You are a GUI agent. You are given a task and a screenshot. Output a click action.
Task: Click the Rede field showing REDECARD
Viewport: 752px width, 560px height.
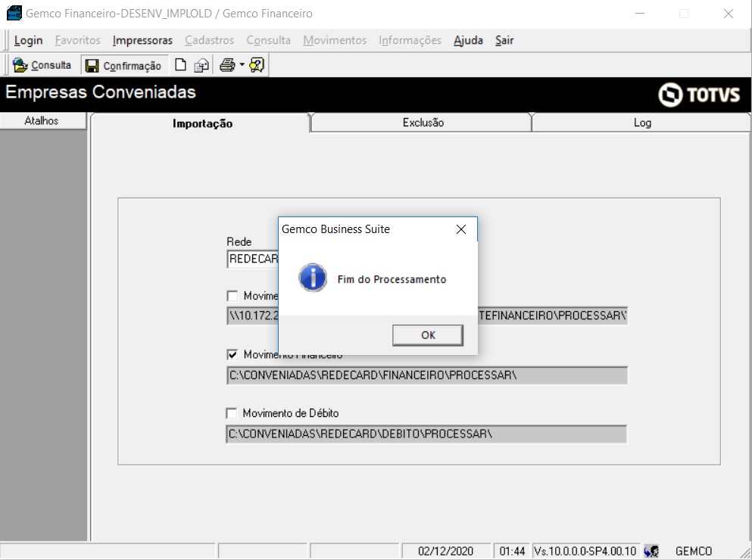pyautogui.click(x=253, y=259)
